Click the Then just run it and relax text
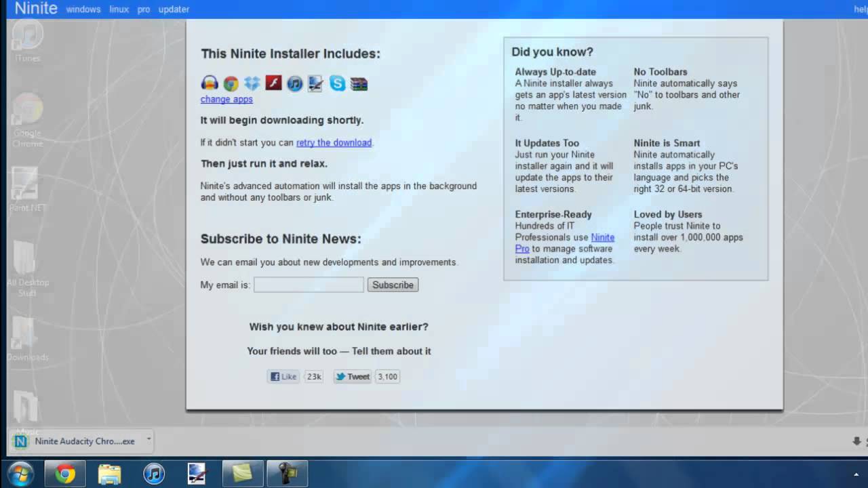 [264, 163]
